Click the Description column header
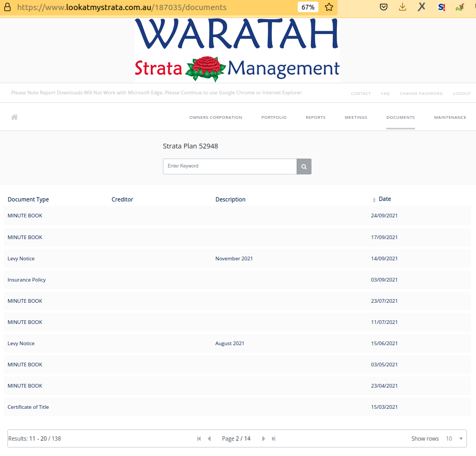Screen dimensions: 476x456 [x=230, y=199]
